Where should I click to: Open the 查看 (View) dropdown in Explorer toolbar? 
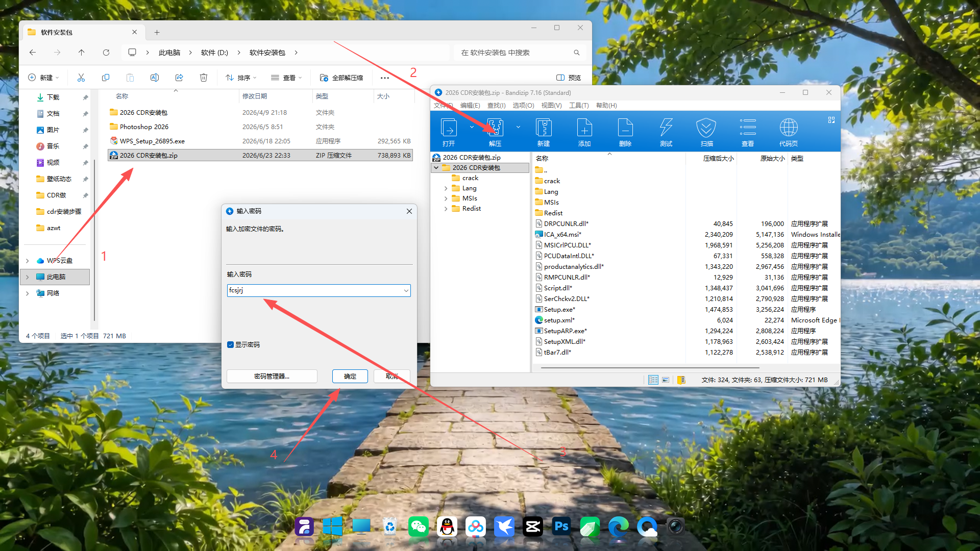click(286, 78)
